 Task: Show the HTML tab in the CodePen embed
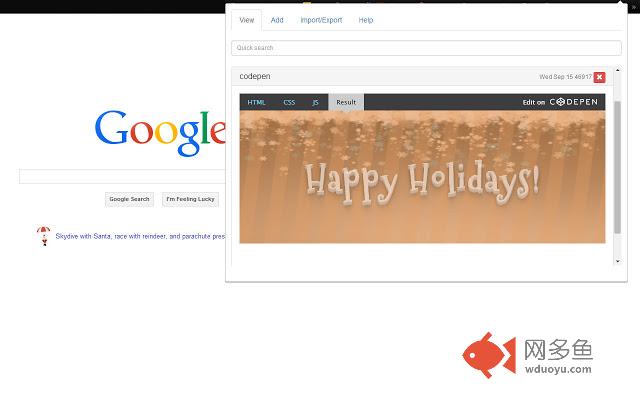(x=256, y=102)
